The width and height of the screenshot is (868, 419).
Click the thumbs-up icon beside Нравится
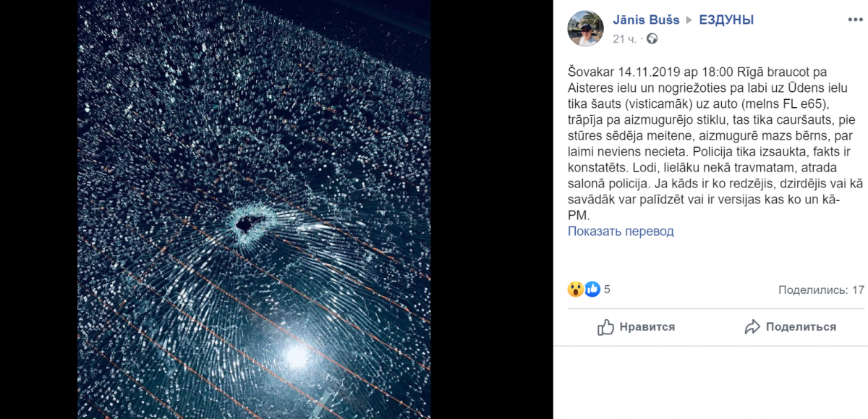point(605,327)
